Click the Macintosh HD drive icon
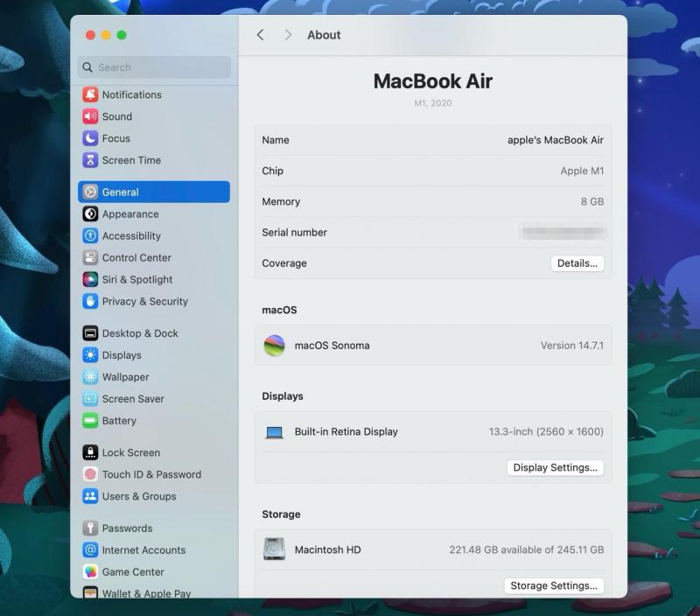The height and width of the screenshot is (616, 700). click(274, 549)
